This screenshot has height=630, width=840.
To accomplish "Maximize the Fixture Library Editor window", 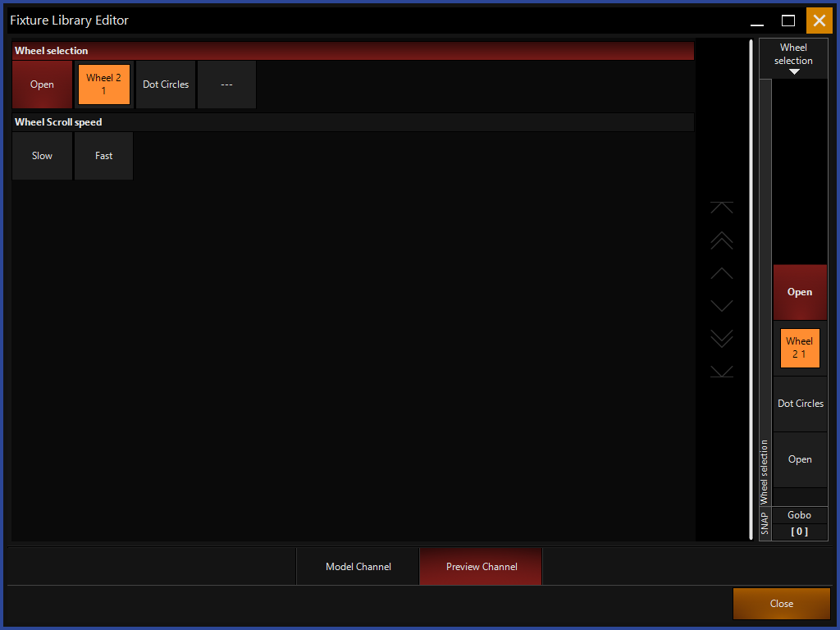I will 788,21.
